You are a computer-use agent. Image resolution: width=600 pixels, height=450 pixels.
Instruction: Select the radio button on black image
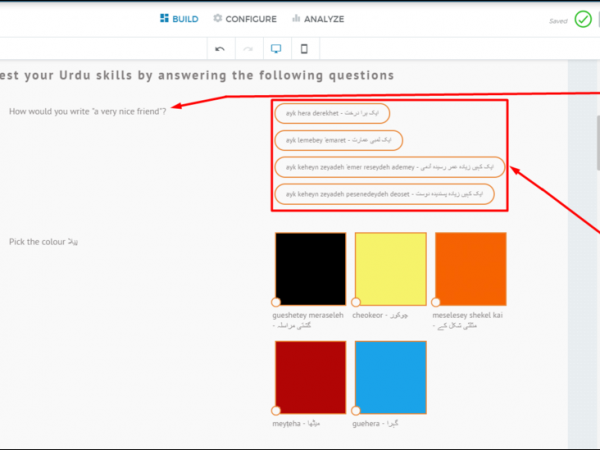(x=276, y=302)
